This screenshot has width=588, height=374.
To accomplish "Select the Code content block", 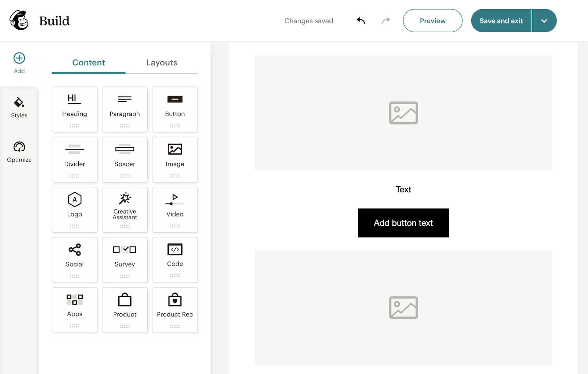I will click(175, 260).
